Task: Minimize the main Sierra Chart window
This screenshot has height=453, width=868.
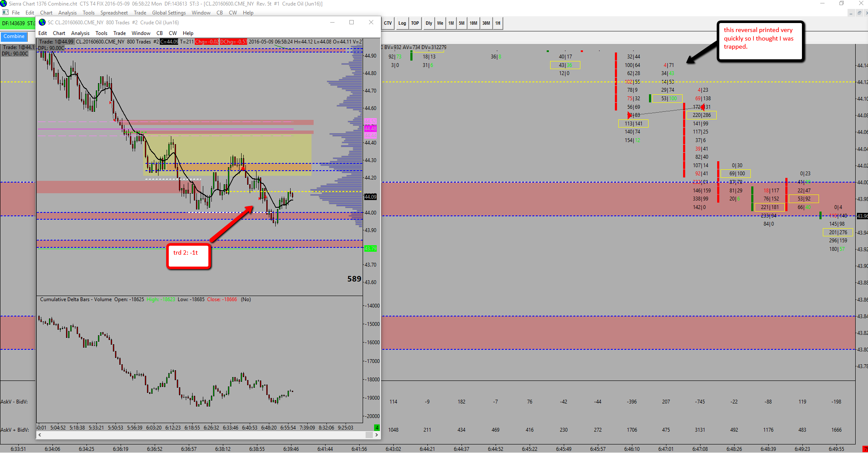Action: 822,3
